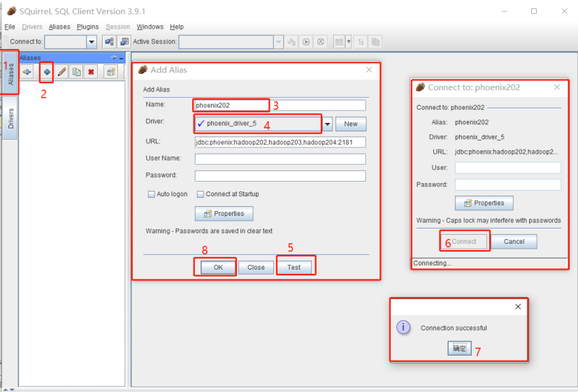Close the Connect to: phoenix202 dialog
Image resolution: width=578 pixels, height=392 pixels.
coord(557,87)
